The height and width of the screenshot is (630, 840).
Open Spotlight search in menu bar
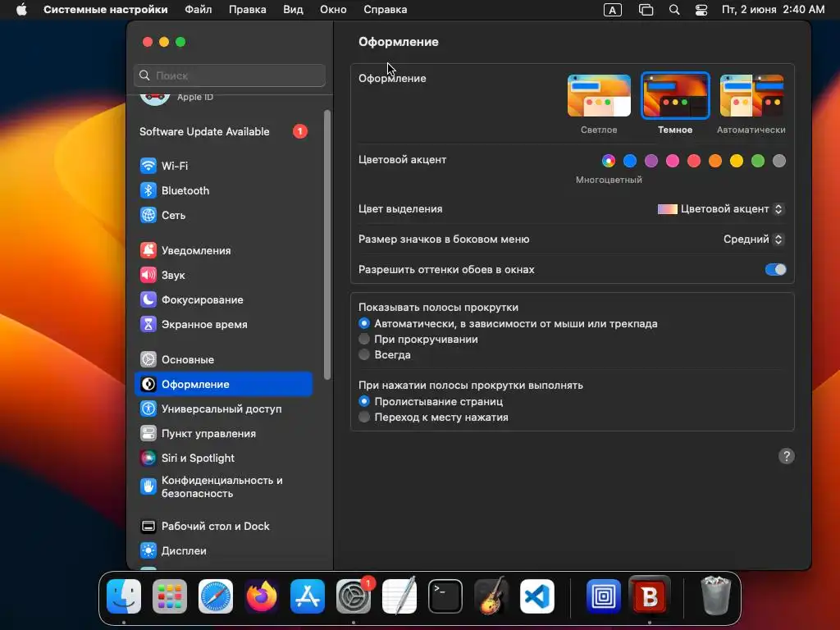(674, 10)
